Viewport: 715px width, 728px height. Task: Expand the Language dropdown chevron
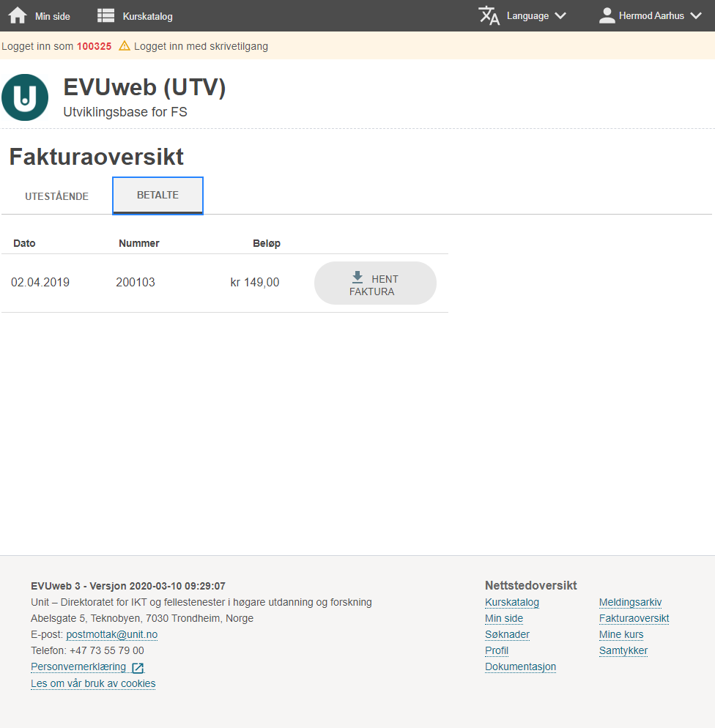[x=560, y=16]
